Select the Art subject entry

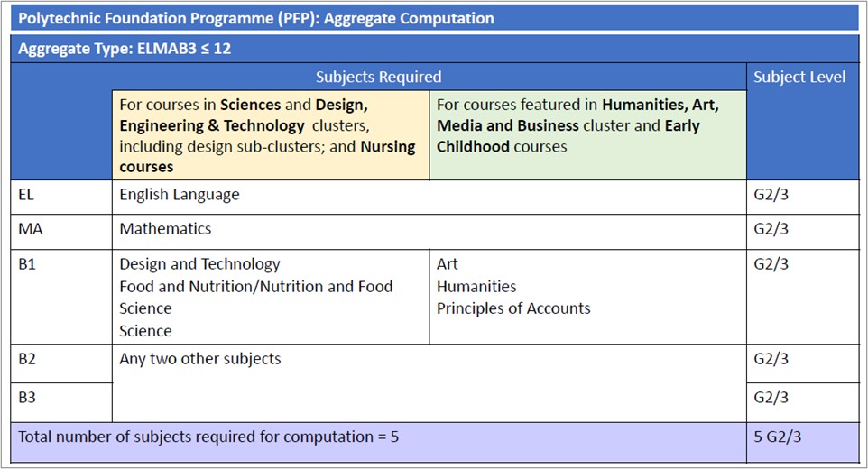448,264
